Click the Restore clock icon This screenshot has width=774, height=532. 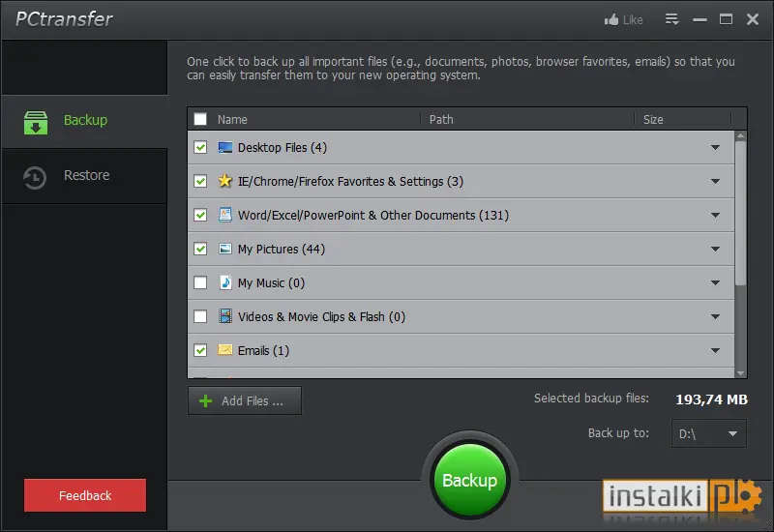[x=35, y=178]
